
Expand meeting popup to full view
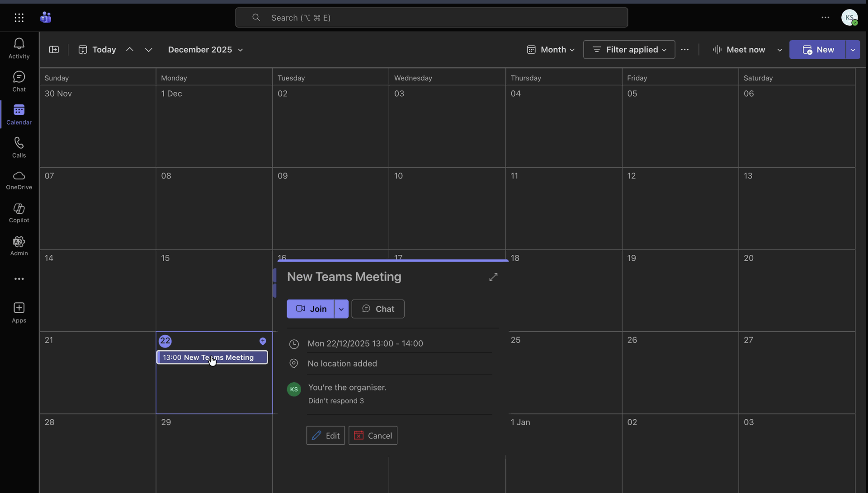(493, 277)
